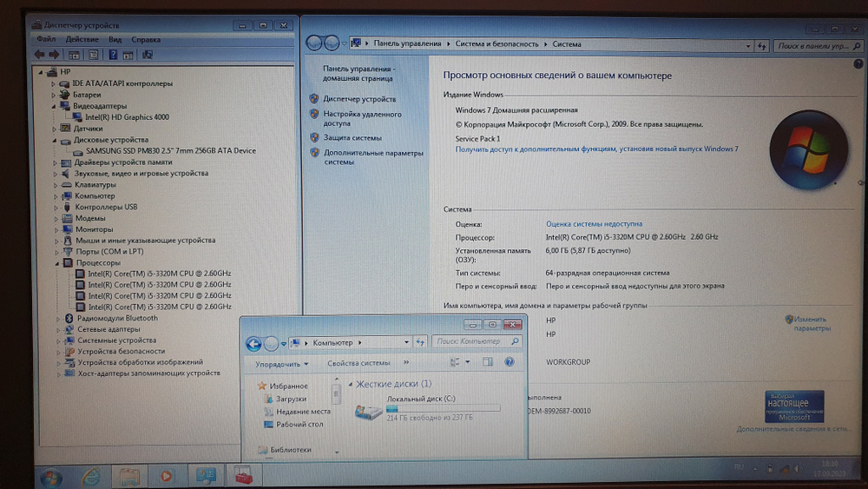Viewport: 868px width, 489px height.
Task: Select Рабочий стол in navigation pane
Action: click(x=299, y=424)
